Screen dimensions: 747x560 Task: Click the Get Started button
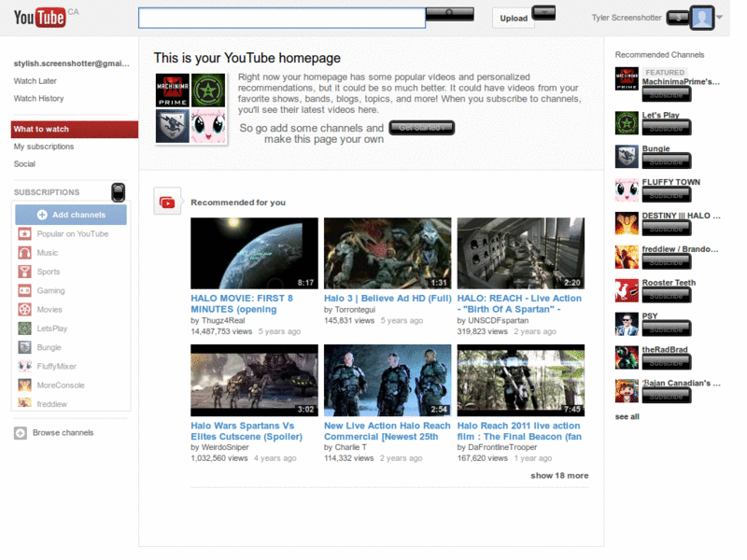coord(422,128)
